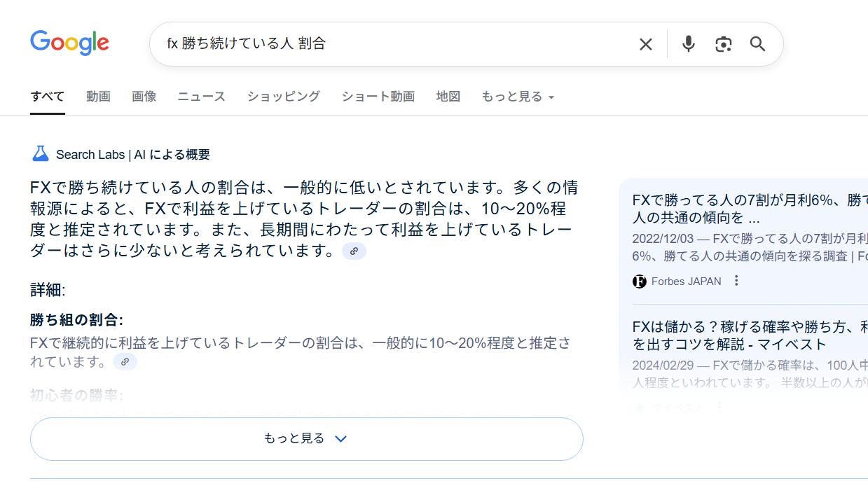Screen dimensions: 868x493
Task: Select the 勝ち組の割合: heading
Action: (76, 320)
